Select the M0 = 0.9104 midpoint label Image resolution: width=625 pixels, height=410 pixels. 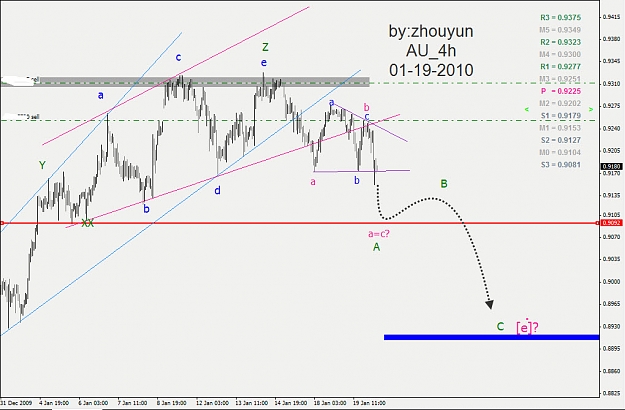click(560, 152)
